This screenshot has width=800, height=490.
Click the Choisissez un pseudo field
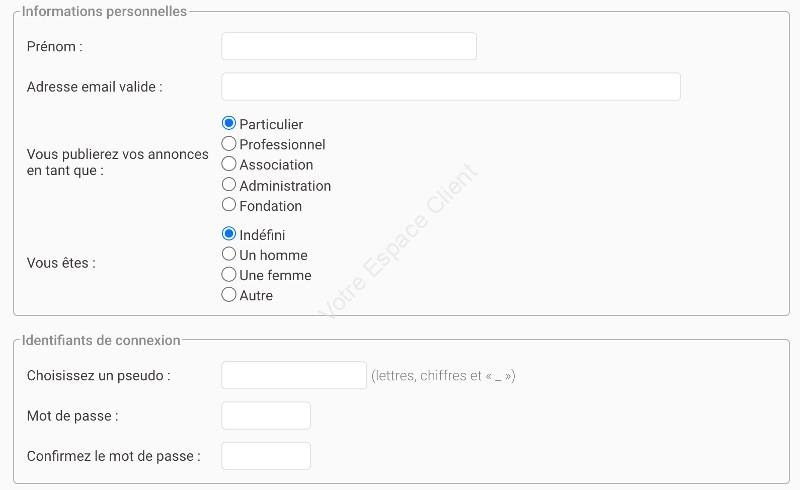[x=294, y=375]
